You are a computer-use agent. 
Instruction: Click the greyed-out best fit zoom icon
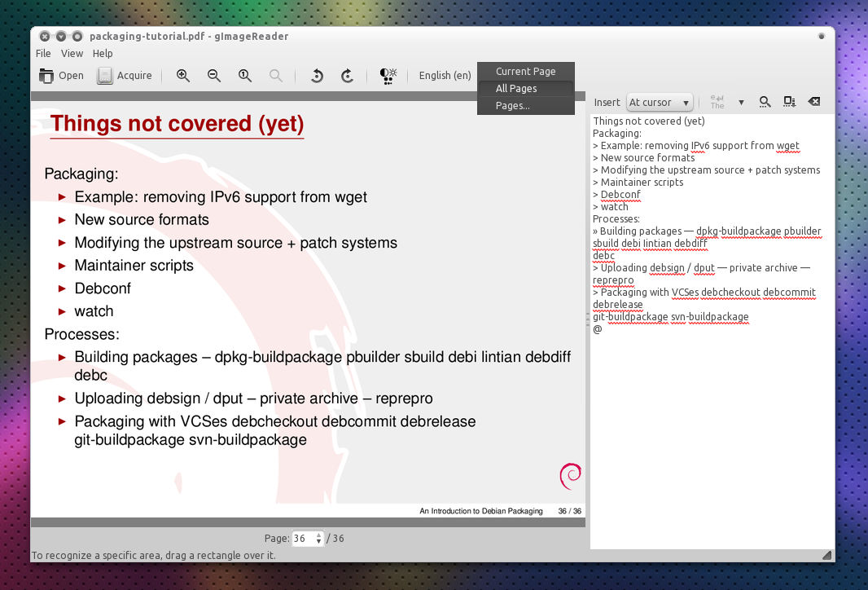pos(276,75)
